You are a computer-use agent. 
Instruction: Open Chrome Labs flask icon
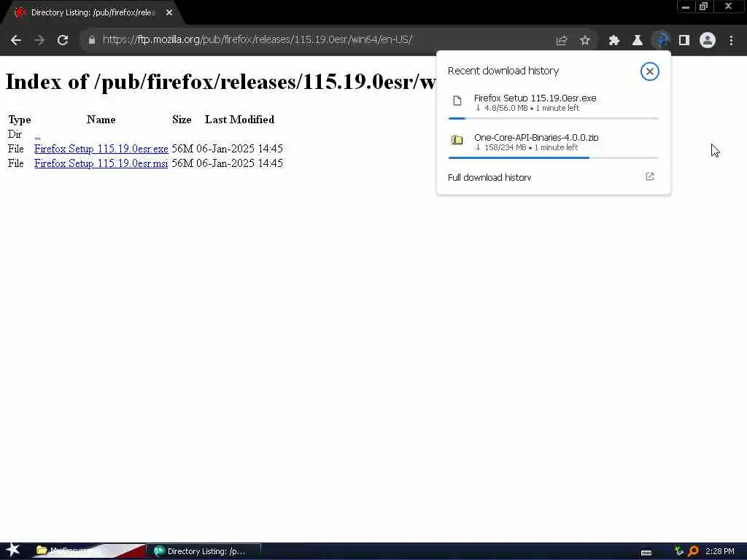(x=638, y=41)
